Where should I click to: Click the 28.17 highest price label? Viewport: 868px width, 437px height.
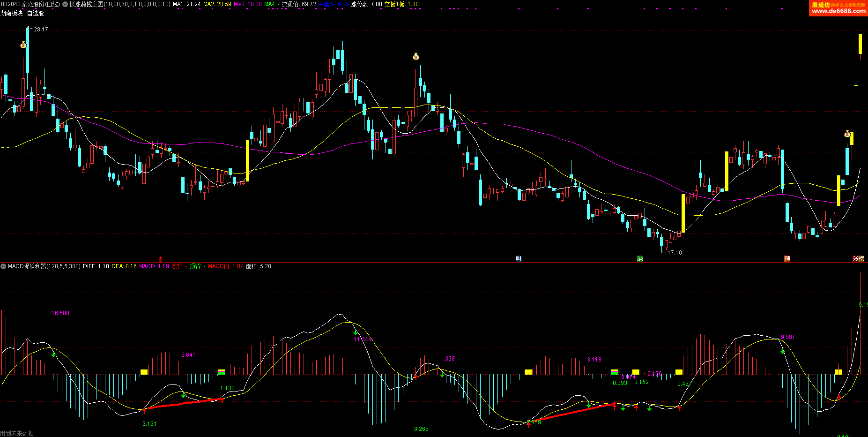(x=41, y=30)
